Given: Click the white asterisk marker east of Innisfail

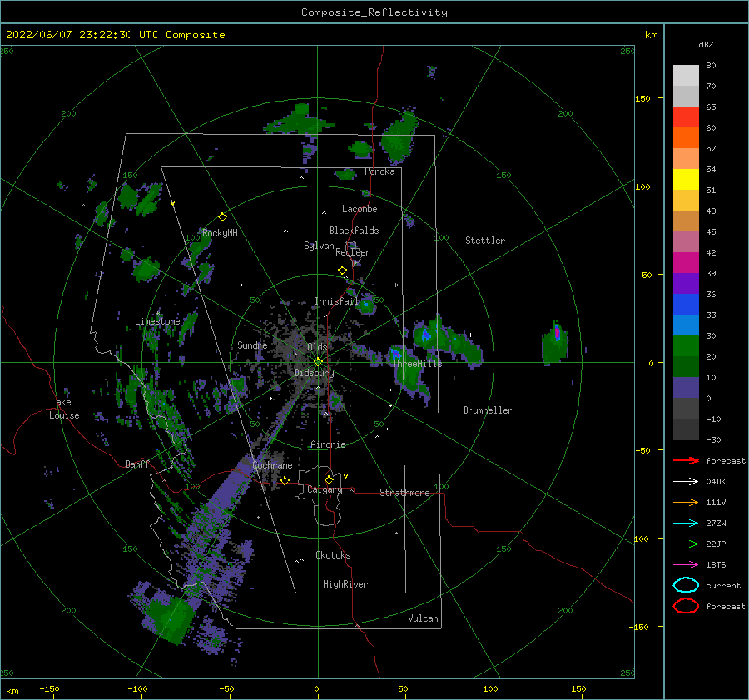Looking at the screenshot, I should (395, 285).
